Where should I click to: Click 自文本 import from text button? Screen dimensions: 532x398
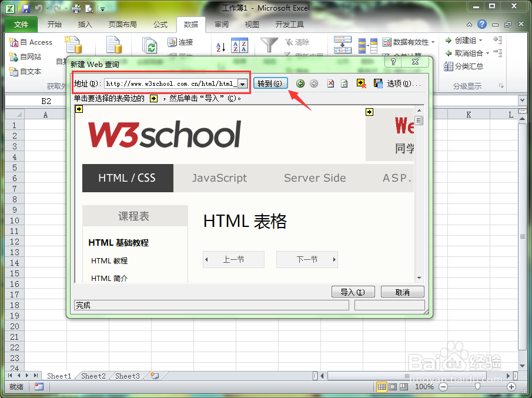(x=25, y=71)
